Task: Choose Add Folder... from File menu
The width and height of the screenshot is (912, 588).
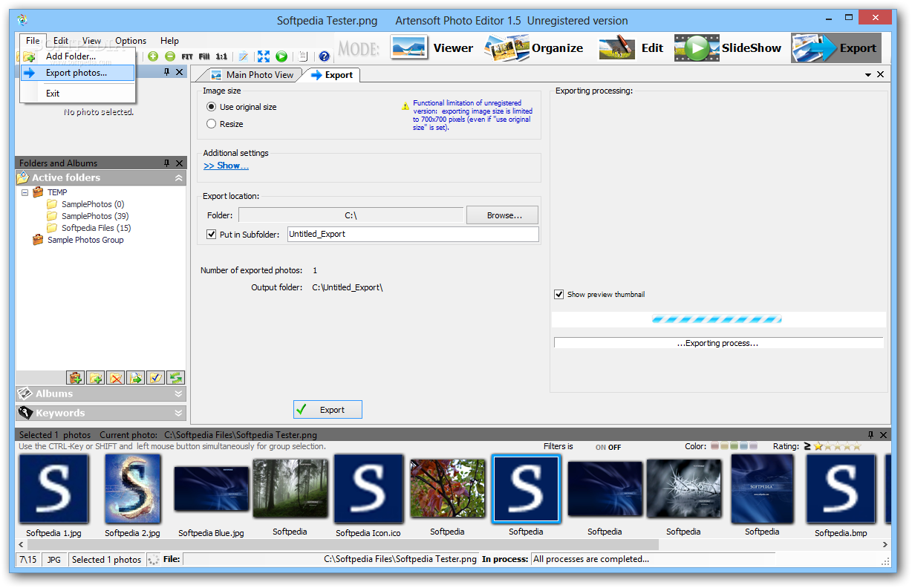Action: pos(78,56)
